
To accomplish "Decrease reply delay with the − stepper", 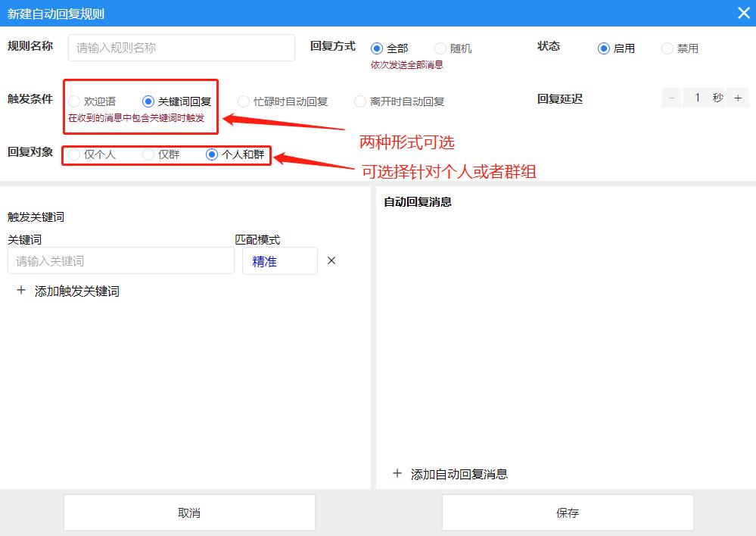I will pos(670,97).
